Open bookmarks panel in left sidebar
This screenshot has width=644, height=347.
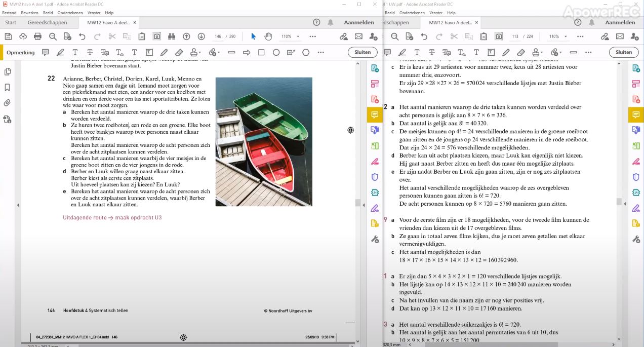[7, 87]
